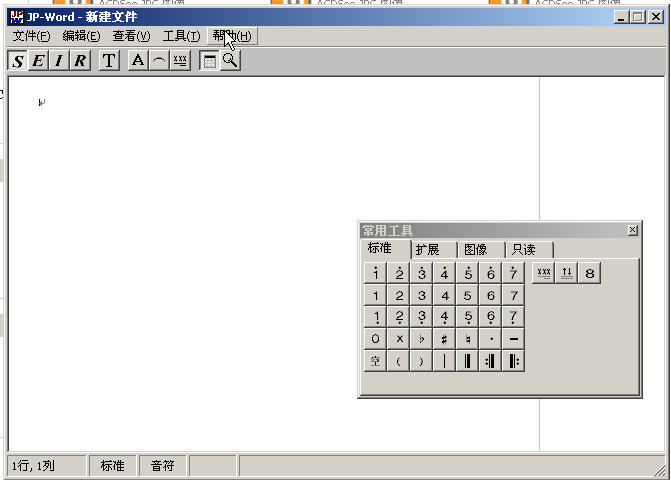Insert the start repeat bar line
The width and height of the screenshot is (671, 480).
point(514,361)
